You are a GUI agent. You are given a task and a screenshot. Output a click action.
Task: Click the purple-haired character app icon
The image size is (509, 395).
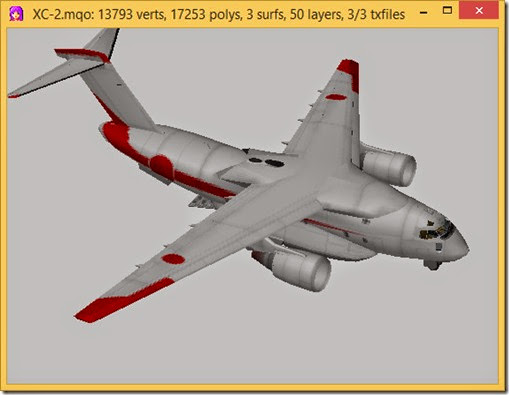tap(16, 14)
